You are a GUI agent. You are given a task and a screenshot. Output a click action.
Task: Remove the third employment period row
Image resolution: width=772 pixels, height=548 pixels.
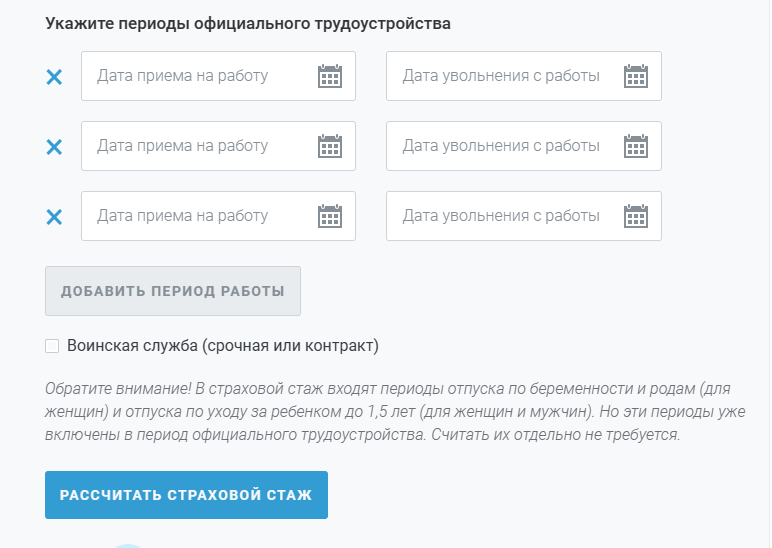(x=54, y=217)
